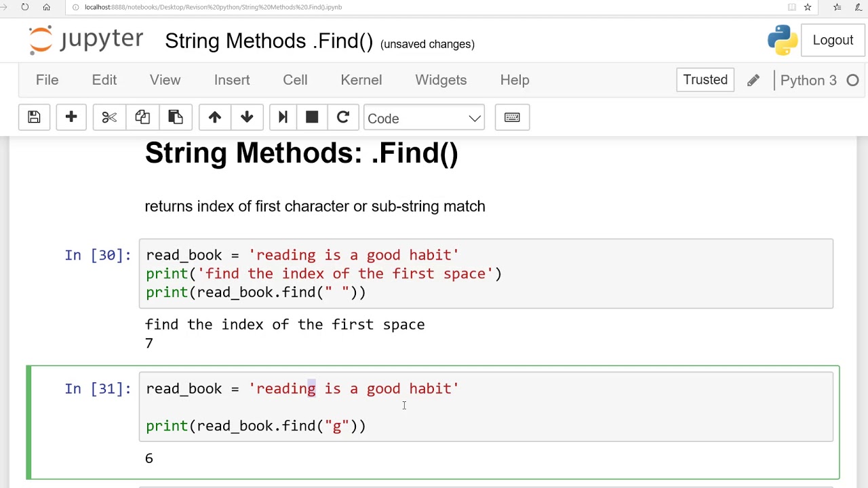The width and height of the screenshot is (868, 488).
Task: Open the Kernel menu
Action: (361, 80)
